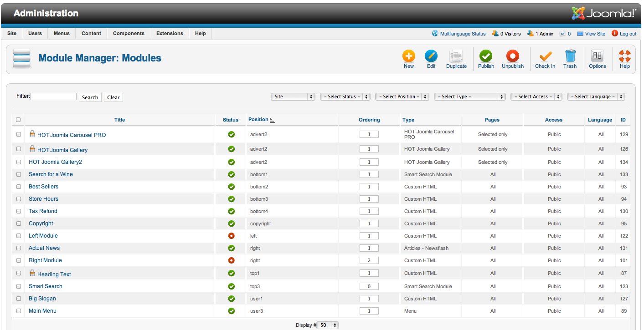This screenshot has width=644, height=330.
Task: Tick the Main Menu row checkbox
Action: pos(19,311)
